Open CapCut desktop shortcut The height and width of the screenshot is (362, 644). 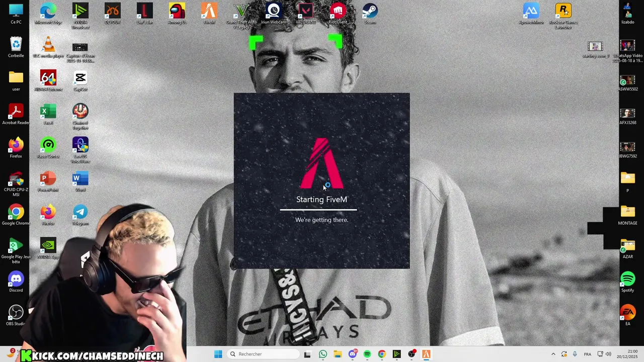coord(80,81)
